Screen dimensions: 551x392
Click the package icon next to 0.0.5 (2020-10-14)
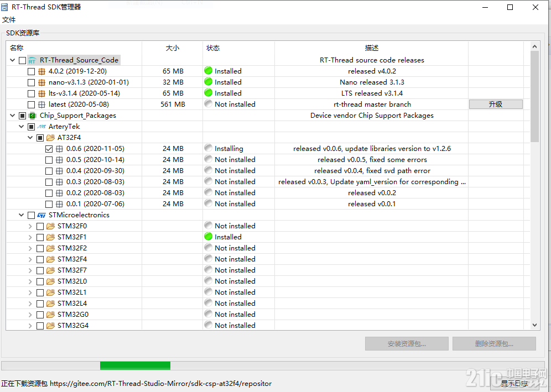[x=59, y=160]
